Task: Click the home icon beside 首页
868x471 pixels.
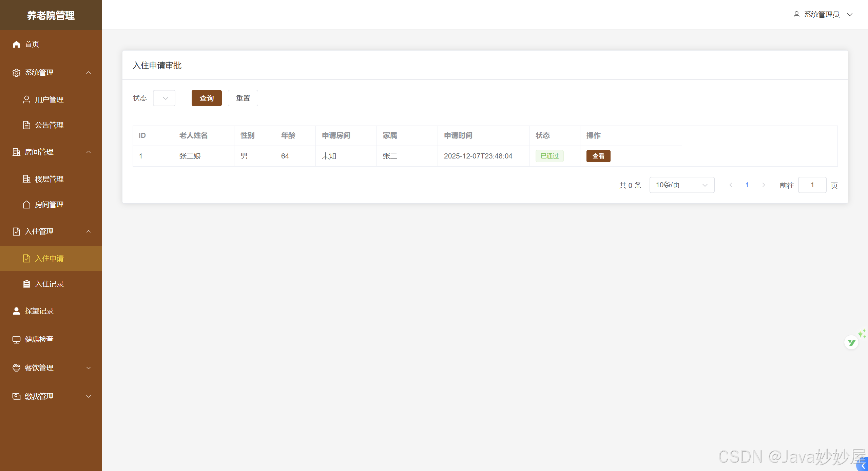Action: tap(16, 44)
